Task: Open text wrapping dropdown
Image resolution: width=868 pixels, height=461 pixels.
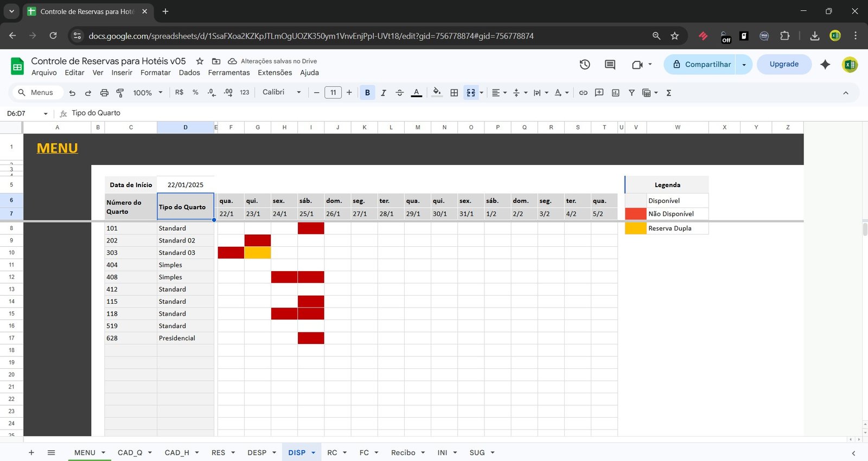Action: [x=540, y=93]
